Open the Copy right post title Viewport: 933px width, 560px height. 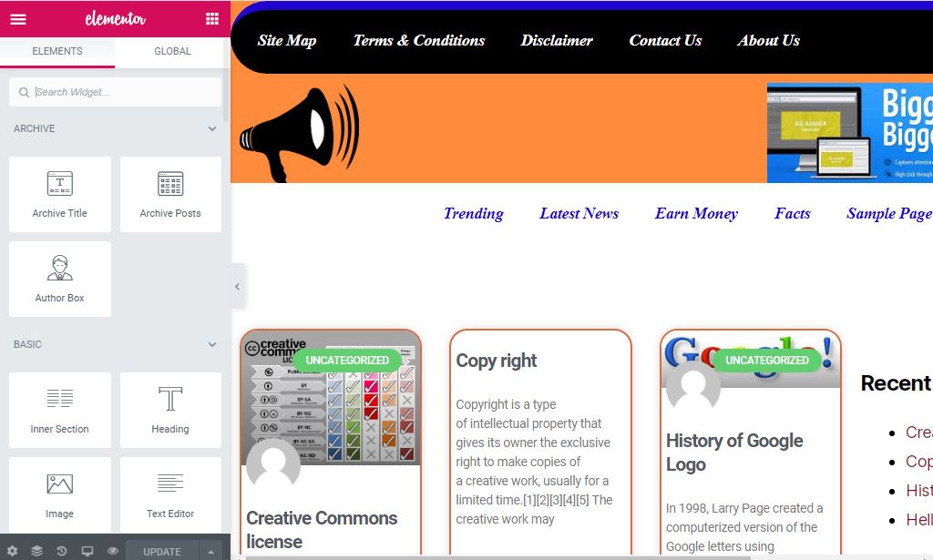point(497,361)
